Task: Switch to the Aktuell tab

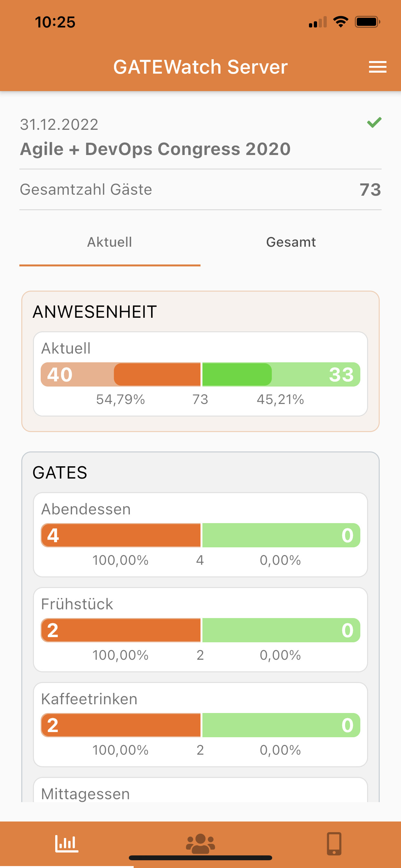Action: point(109,242)
